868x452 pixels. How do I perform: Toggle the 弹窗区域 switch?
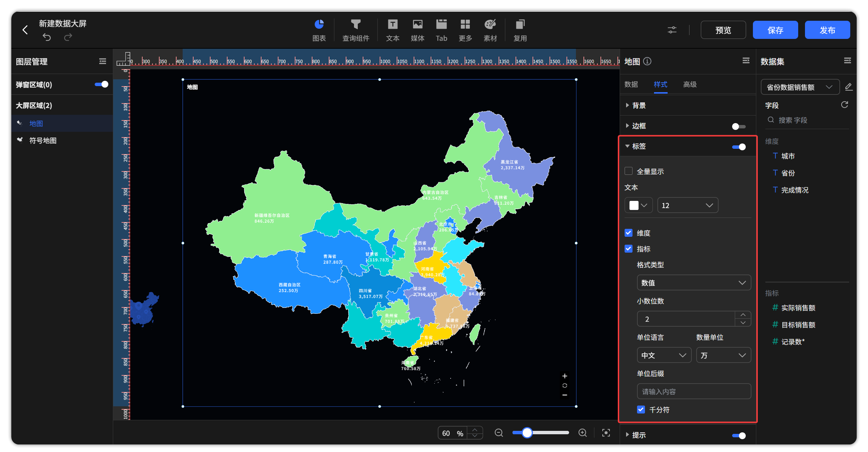pos(102,84)
